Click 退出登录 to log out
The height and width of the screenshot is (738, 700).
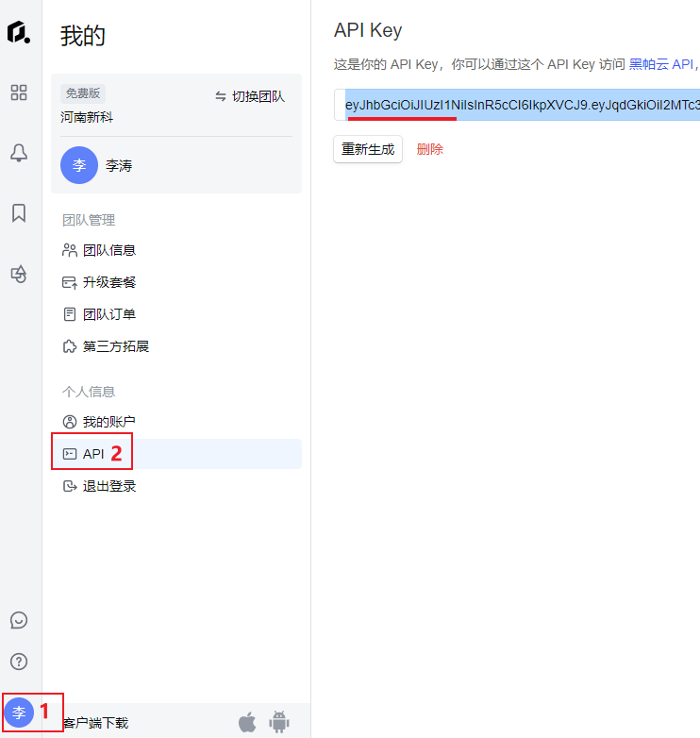pyautogui.click(x=99, y=486)
